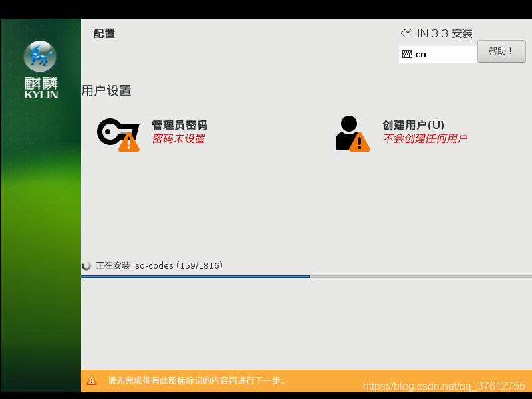Click the KYLIN 3.3 安装 title text
This screenshot has height=399, width=532.
point(436,33)
